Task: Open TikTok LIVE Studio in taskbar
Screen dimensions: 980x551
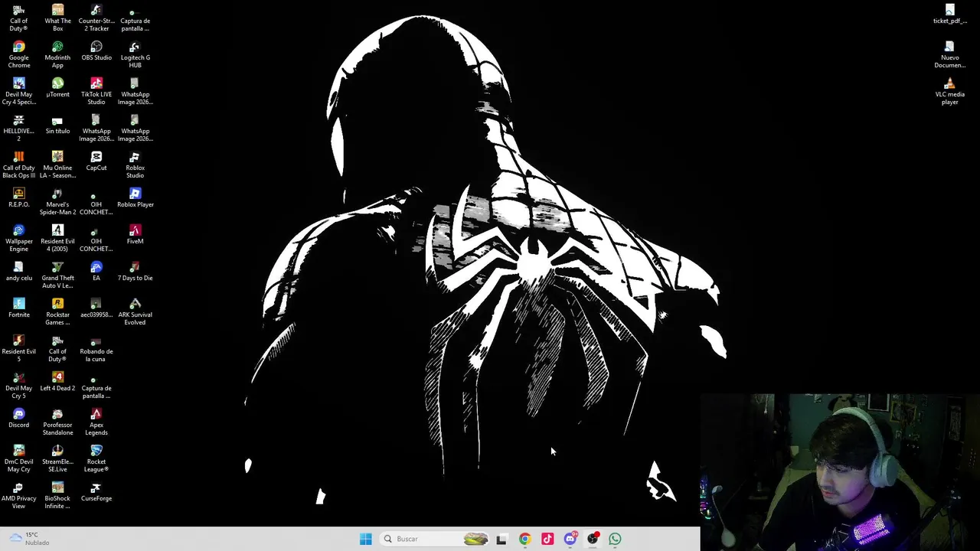Action: point(547,539)
